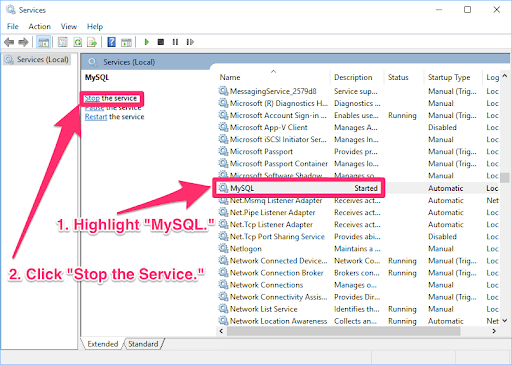Select Net.Pipe Listener Adapter service
Image resolution: width=512 pixels, height=365 pixels.
pyautogui.click(x=358, y=212)
